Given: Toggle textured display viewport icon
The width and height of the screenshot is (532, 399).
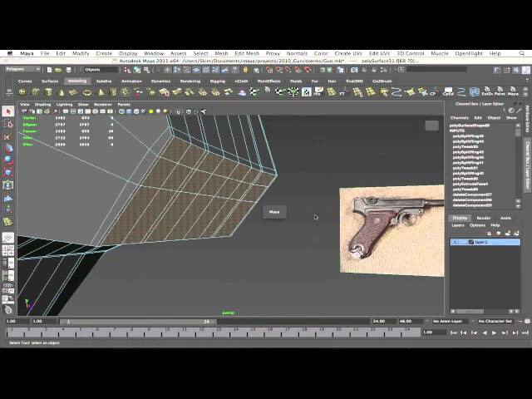Looking at the screenshot, I should pos(144,111).
